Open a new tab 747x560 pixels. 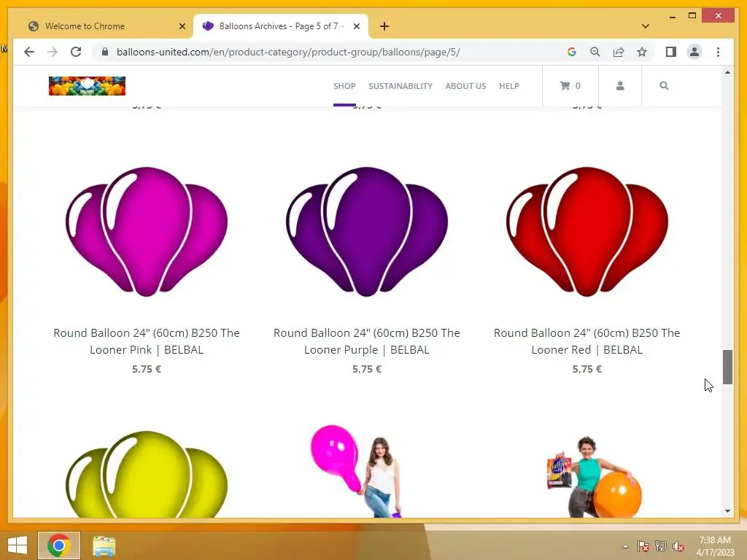click(384, 26)
